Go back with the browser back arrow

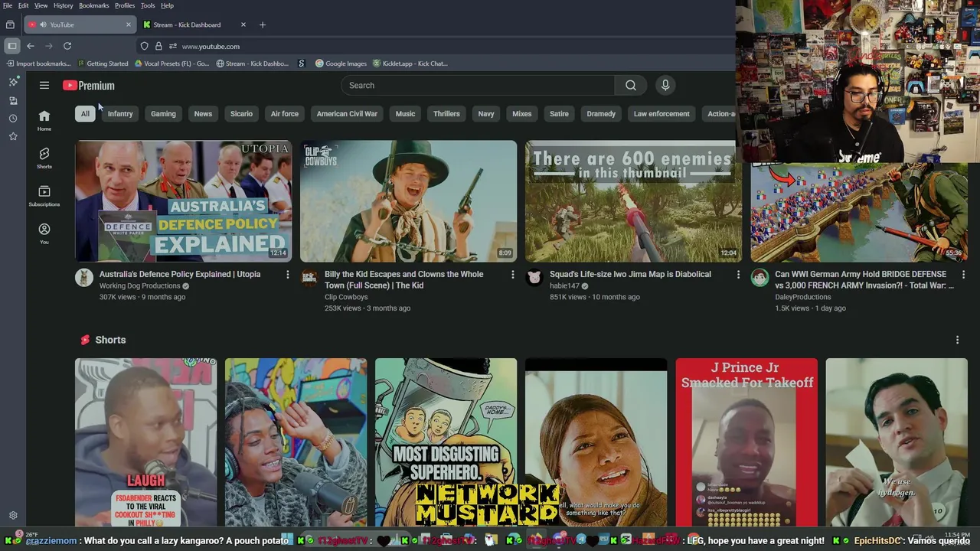(31, 46)
